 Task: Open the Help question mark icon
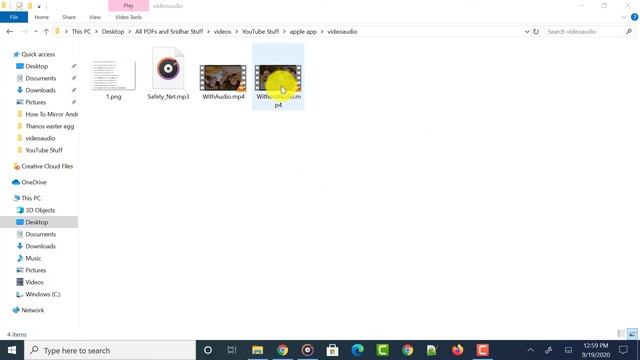[634, 17]
